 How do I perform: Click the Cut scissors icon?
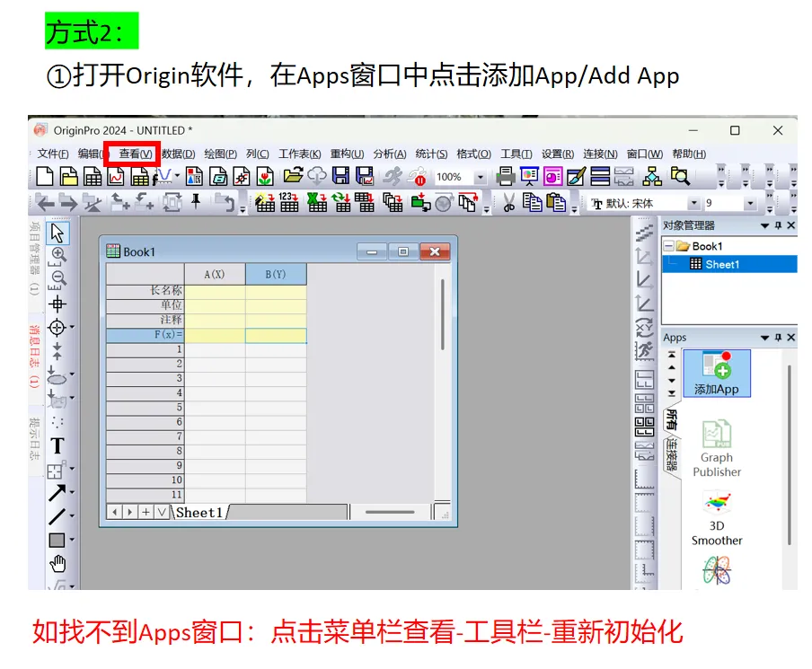(509, 202)
